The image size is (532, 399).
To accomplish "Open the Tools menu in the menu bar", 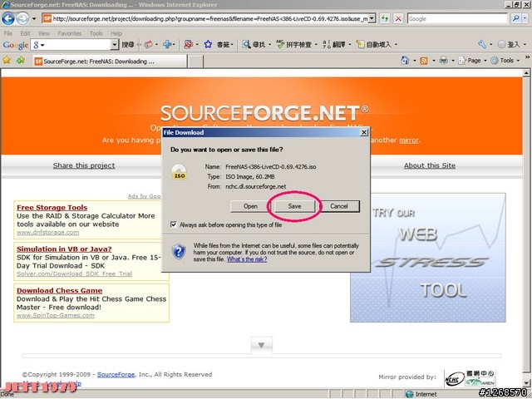I will pos(96,33).
